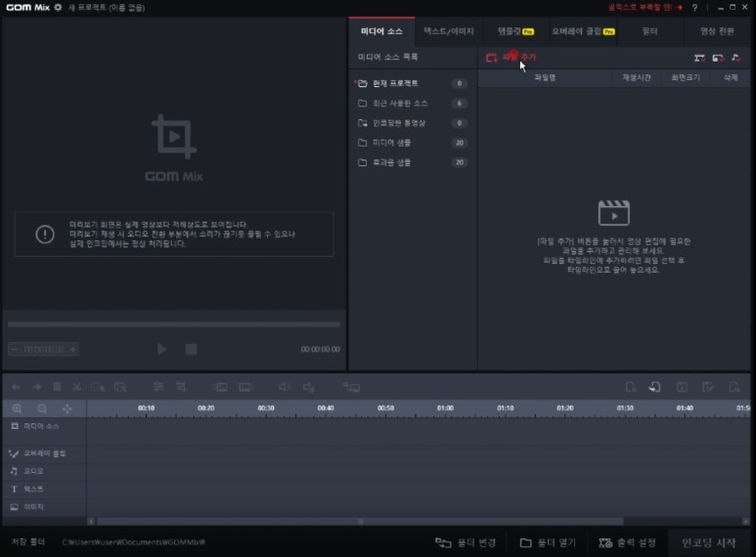Click the video adjust sliders icon

(x=158, y=387)
